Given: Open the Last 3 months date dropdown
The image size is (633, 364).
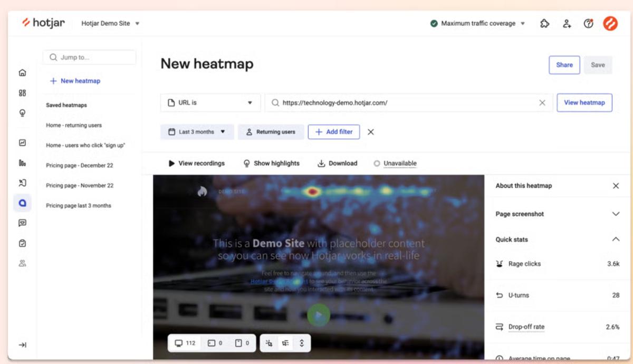Looking at the screenshot, I should point(197,132).
